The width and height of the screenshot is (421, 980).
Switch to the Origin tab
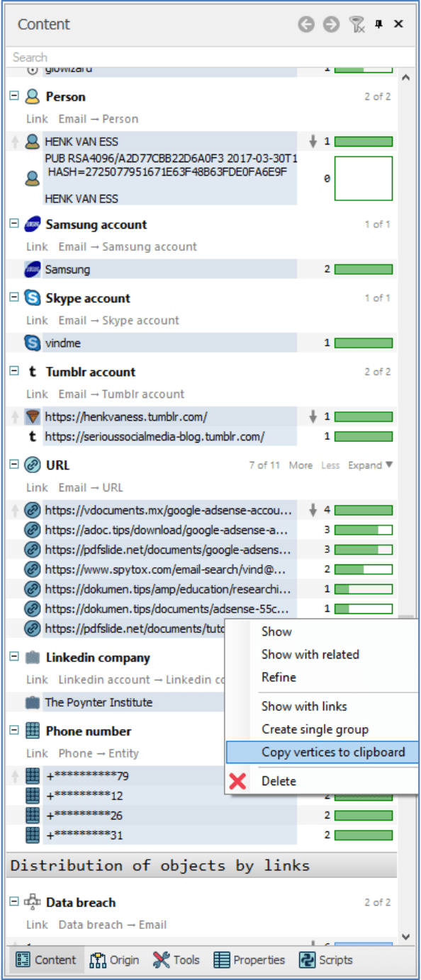pyautogui.click(x=114, y=960)
